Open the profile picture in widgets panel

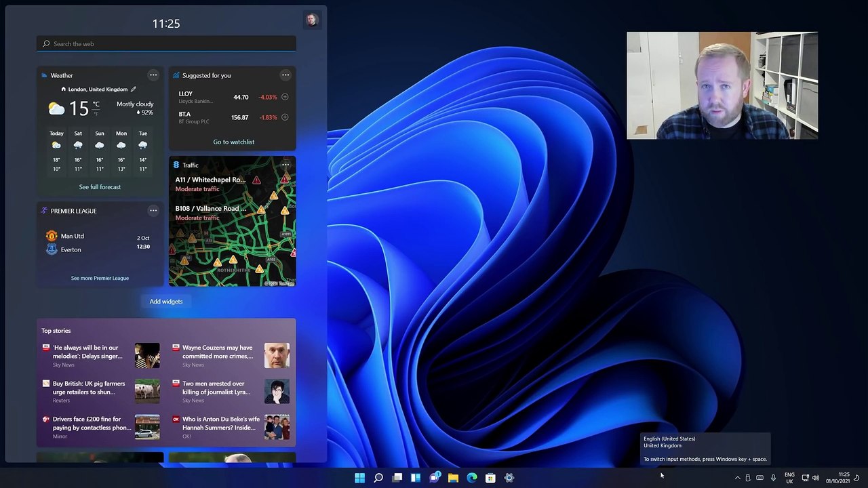click(x=311, y=20)
